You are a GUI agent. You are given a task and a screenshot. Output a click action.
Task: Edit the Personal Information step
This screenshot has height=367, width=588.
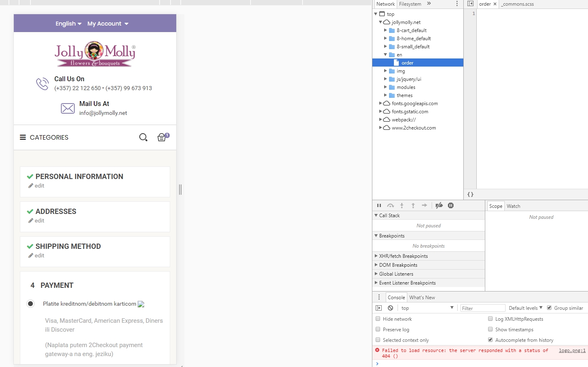[36, 186]
